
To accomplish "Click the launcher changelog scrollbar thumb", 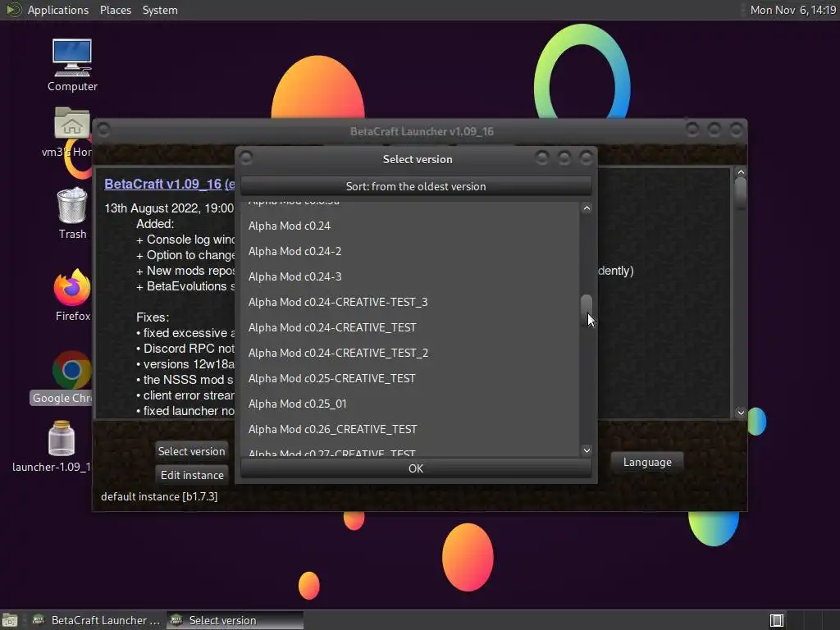I will point(741,193).
